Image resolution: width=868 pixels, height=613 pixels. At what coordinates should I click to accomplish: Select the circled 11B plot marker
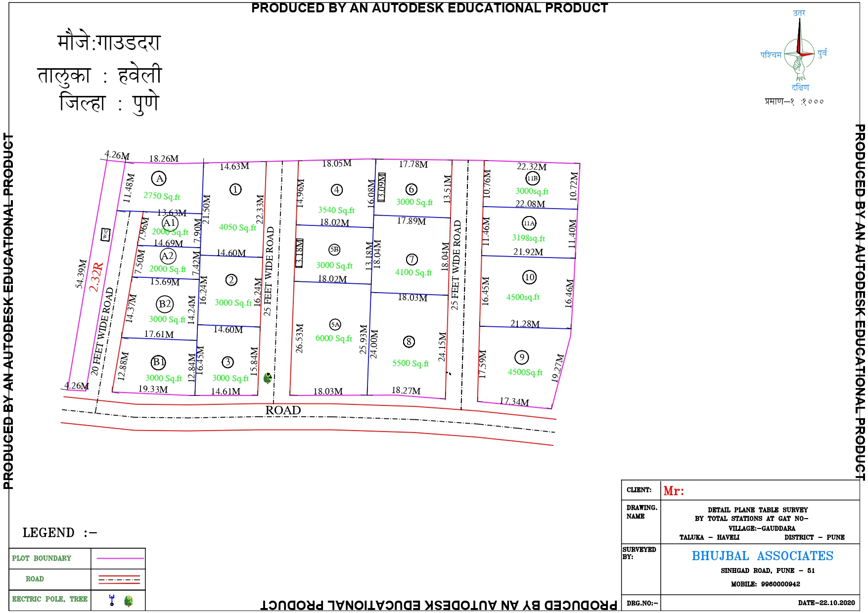point(532,178)
